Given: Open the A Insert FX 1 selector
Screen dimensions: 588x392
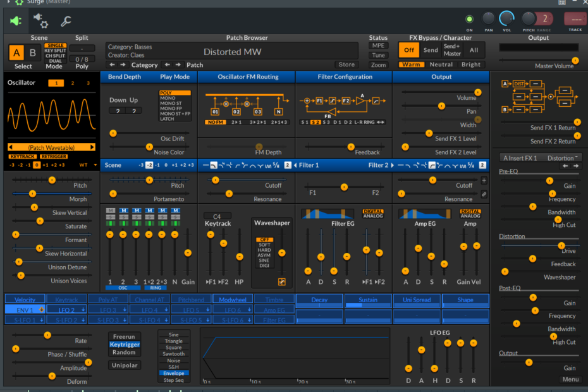Looking at the screenshot, I should tap(520, 158).
